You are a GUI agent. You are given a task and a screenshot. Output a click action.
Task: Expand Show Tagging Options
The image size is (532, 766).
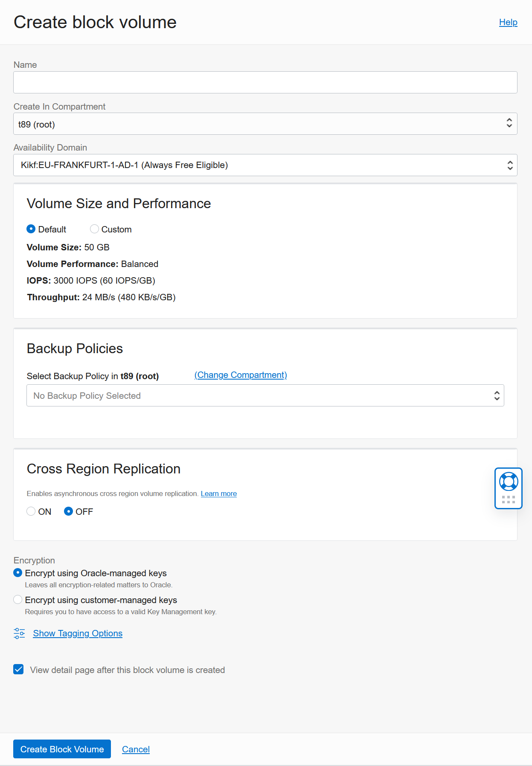[x=78, y=633]
